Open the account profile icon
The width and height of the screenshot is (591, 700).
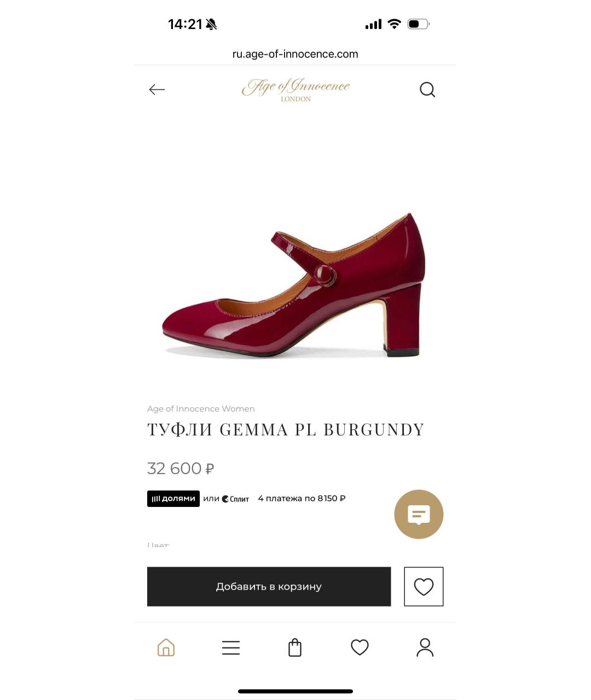point(425,647)
